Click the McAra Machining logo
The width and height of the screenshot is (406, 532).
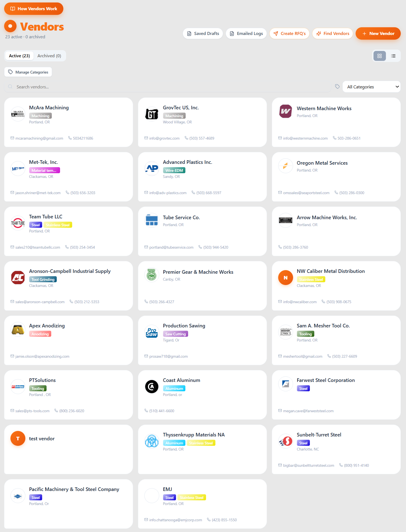pos(18,114)
